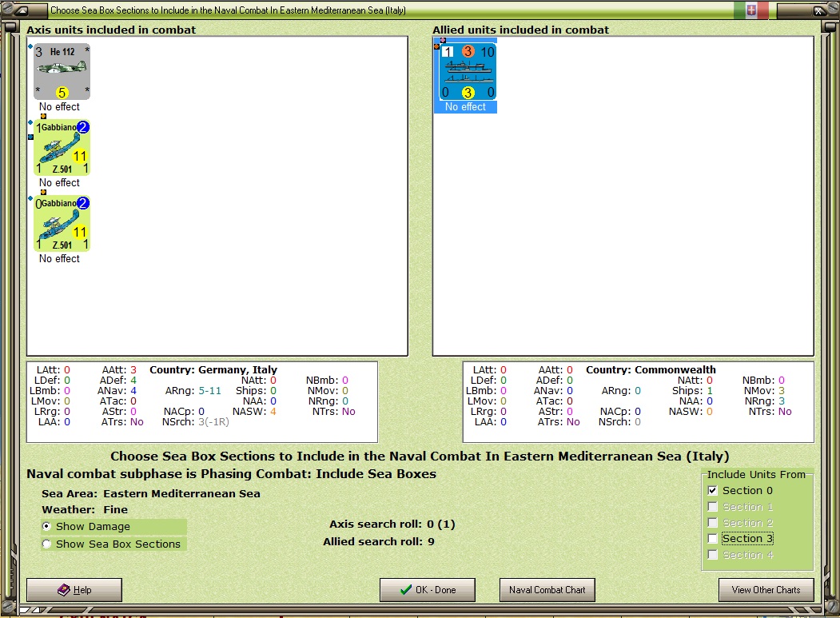This screenshot has height=618, width=840.
Task: Click the "ARng: 5-11" stat value
Action: 193,391
